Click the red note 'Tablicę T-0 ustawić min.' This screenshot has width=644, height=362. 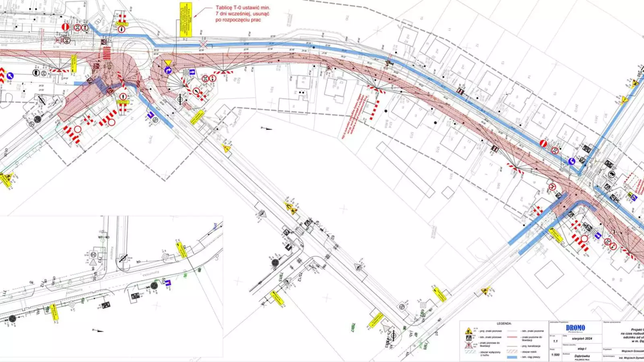(x=243, y=8)
